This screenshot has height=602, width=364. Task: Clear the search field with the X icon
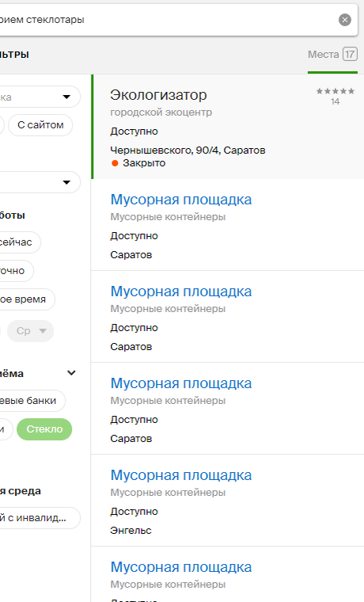point(344,20)
